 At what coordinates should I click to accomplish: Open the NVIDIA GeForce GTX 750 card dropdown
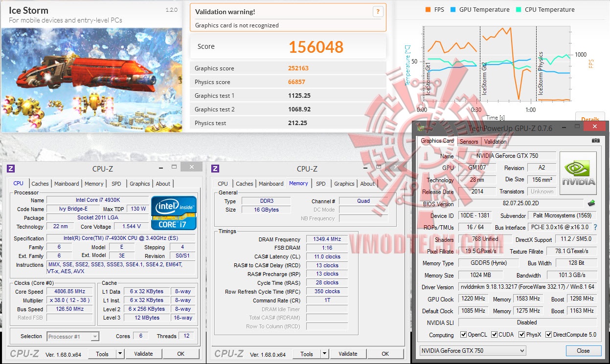473,350
